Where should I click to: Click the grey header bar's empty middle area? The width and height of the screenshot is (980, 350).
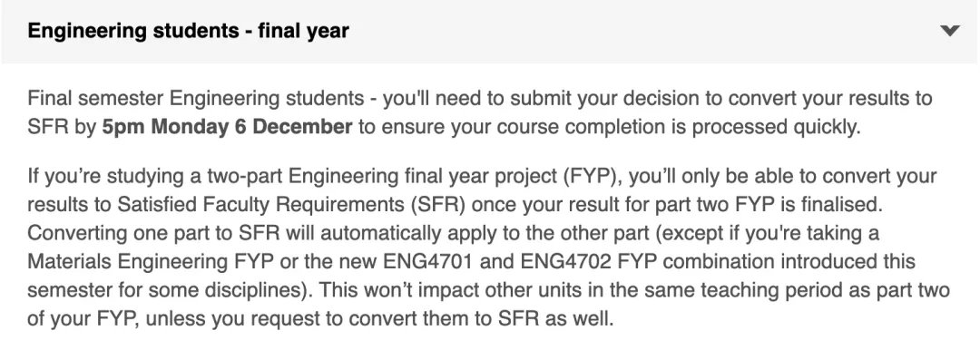tap(643, 31)
